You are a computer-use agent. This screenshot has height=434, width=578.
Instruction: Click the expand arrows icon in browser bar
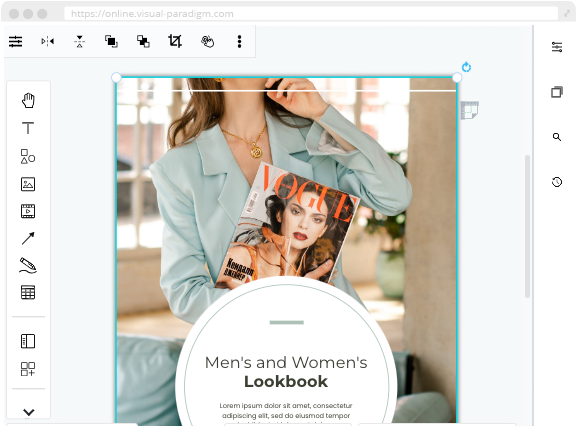tap(567, 14)
